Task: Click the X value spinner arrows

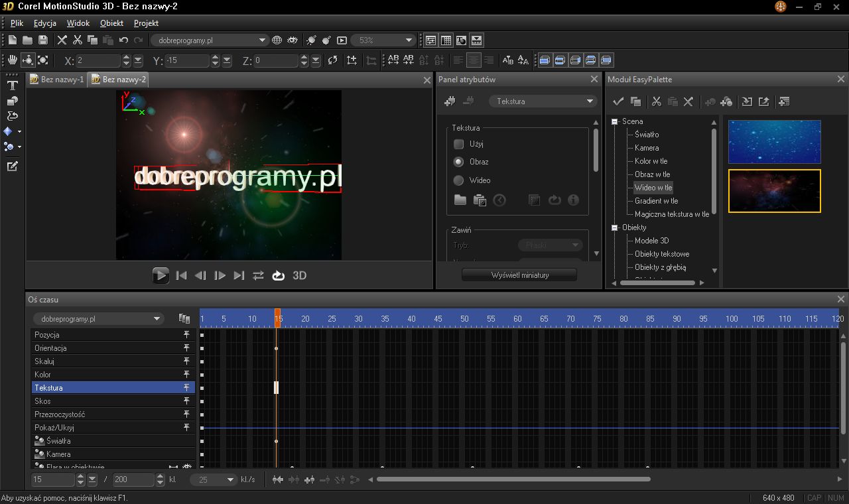Action: 126,60
